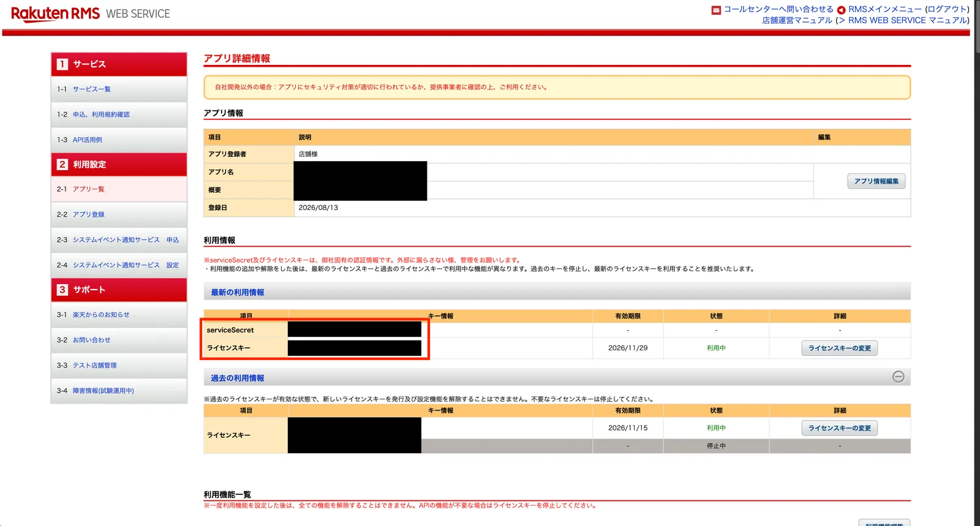Click the serviceSecret row label

click(230, 330)
